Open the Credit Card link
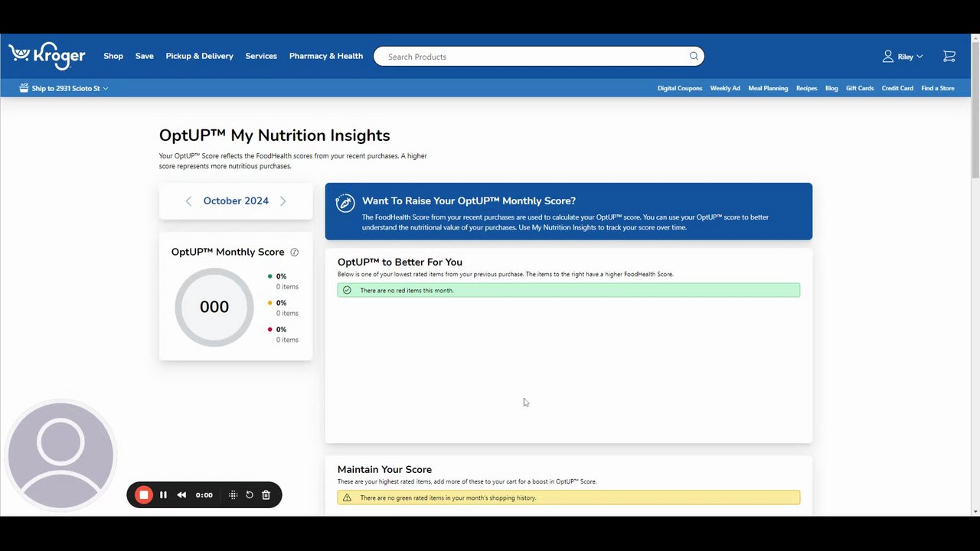The height and width of the screenshot is (551, 980). point(897,88)
